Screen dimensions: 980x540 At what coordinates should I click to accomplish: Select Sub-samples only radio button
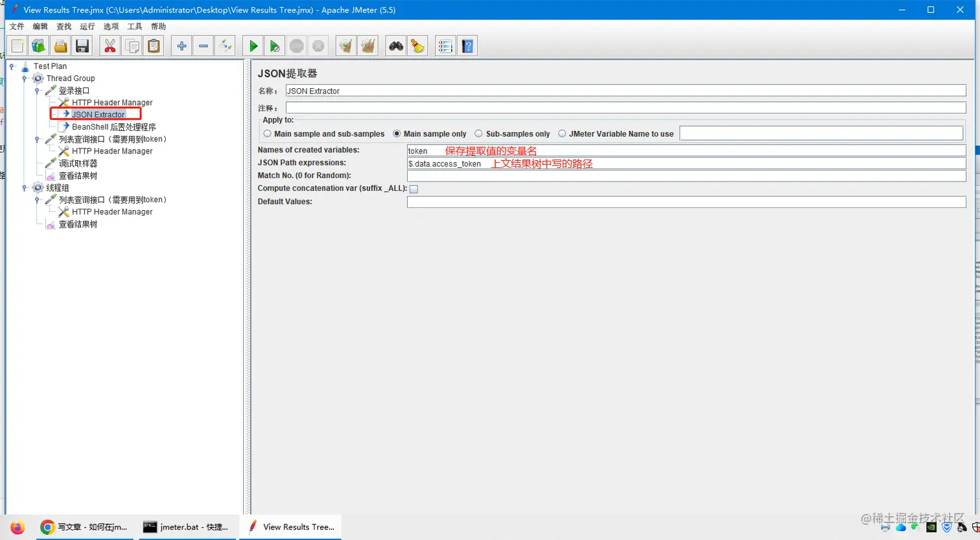click(x=478, y=134)
